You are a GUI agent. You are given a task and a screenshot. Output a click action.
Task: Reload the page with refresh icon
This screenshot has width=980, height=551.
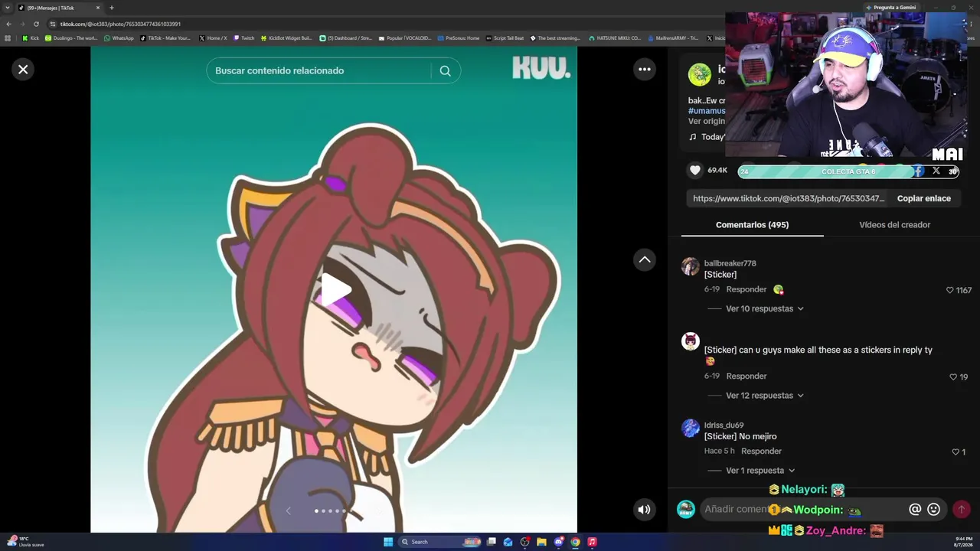(x=36, y=24)
